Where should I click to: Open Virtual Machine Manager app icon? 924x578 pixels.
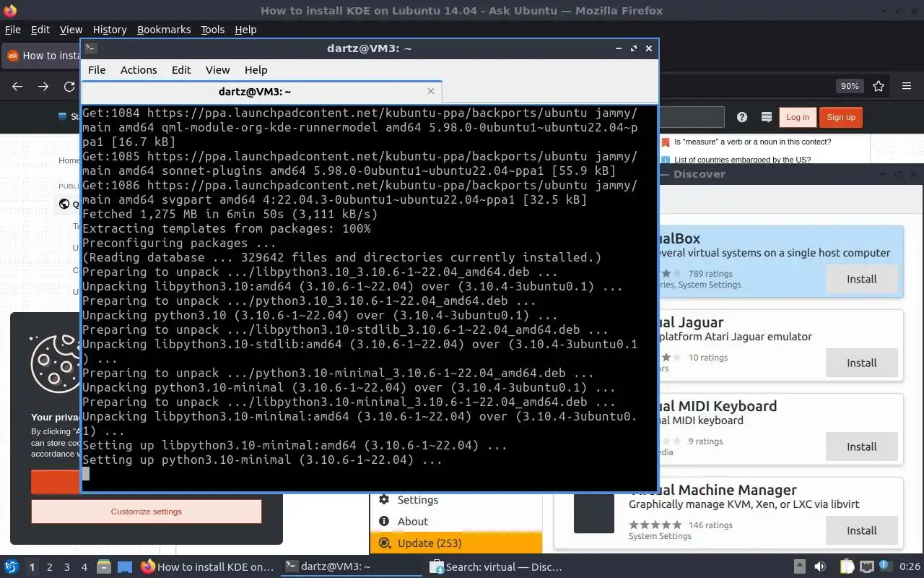(594, 513)
